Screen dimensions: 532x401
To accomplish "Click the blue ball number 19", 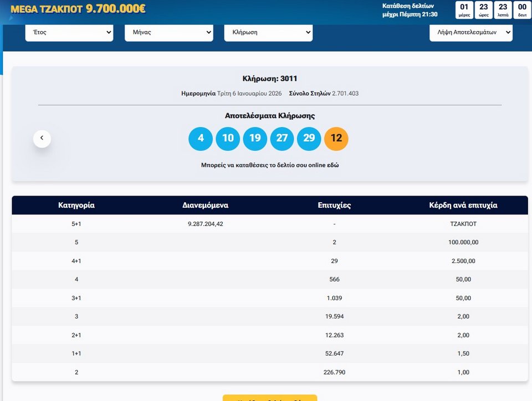I will tap(255, 138).
